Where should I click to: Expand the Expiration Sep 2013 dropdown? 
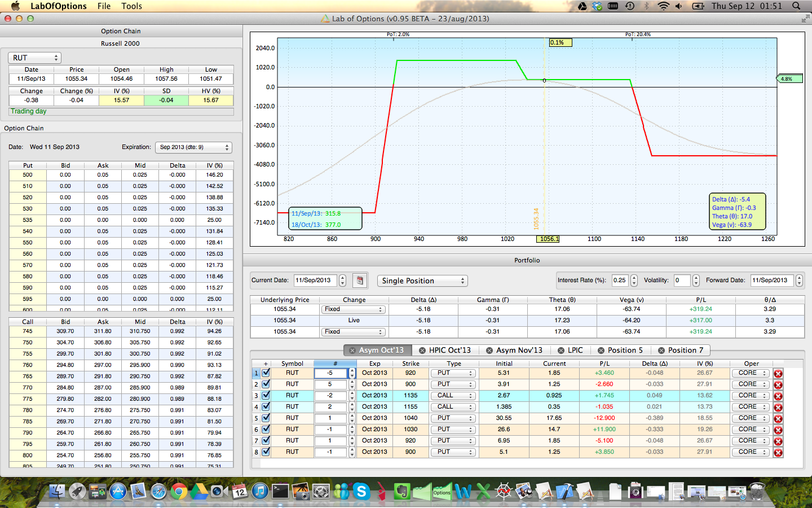(193, 147)
